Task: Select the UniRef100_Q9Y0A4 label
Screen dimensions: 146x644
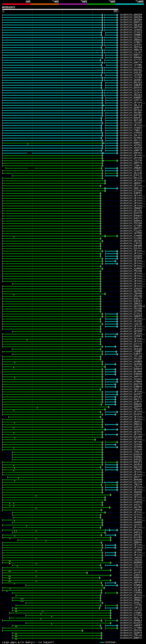Action: 131,158
